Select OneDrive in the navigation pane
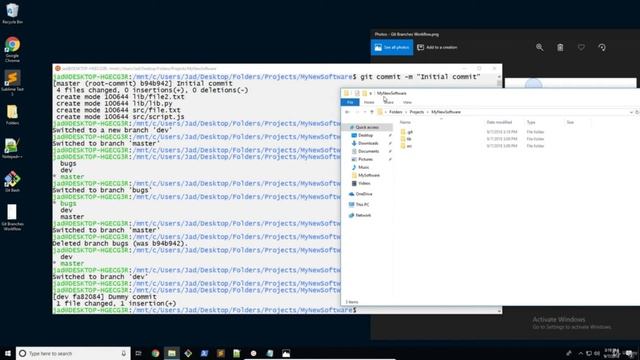 pyautogui.click(x=363, y=194)
